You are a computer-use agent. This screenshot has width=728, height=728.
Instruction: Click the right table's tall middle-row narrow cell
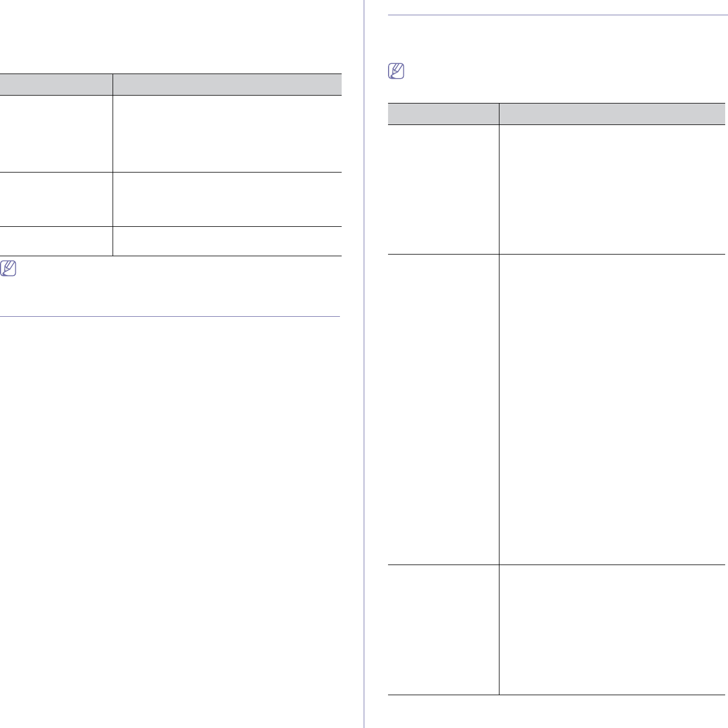(443, 409)
